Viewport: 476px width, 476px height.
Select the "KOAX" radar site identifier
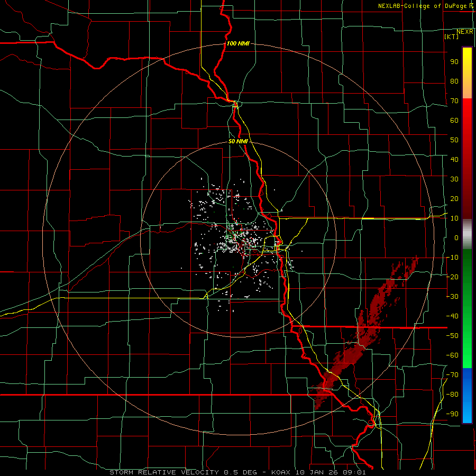281,472
